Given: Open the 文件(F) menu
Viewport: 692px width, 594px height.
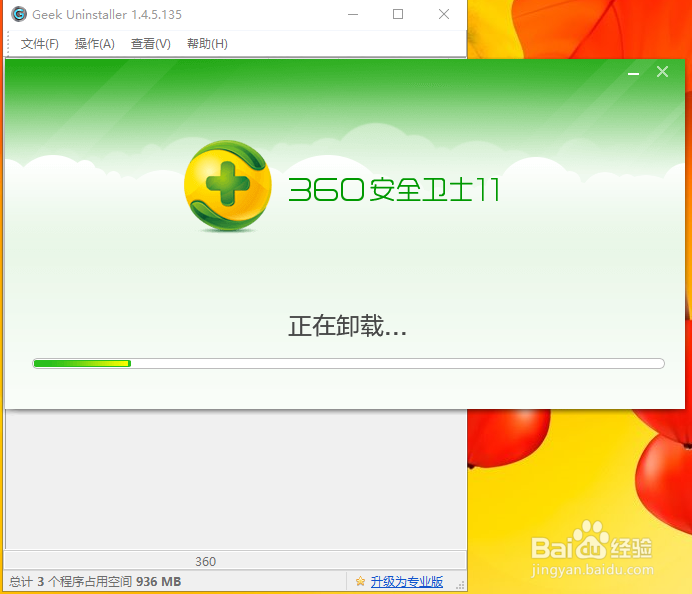Looking at the screenshot, I should pos(40,44).
